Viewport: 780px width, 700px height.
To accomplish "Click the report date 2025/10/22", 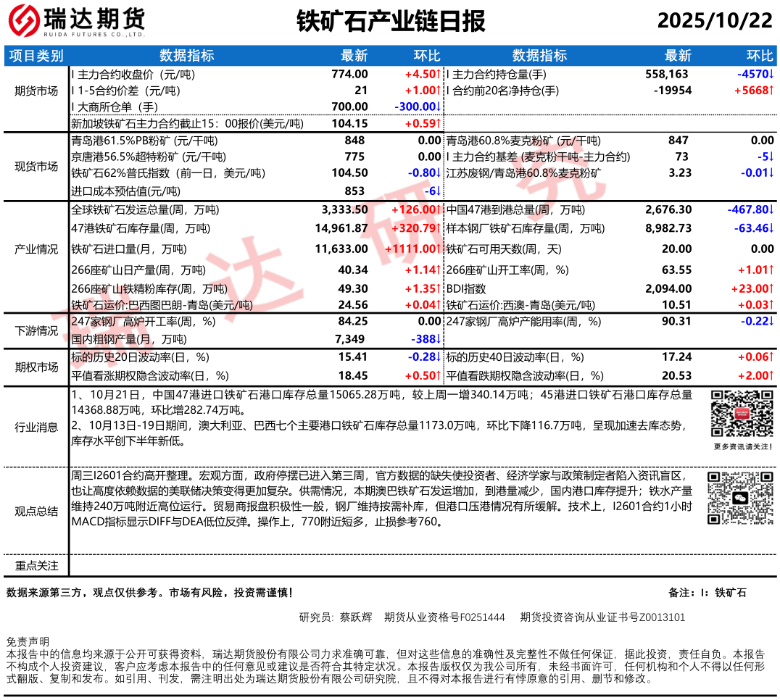I will tap(715, 21).
